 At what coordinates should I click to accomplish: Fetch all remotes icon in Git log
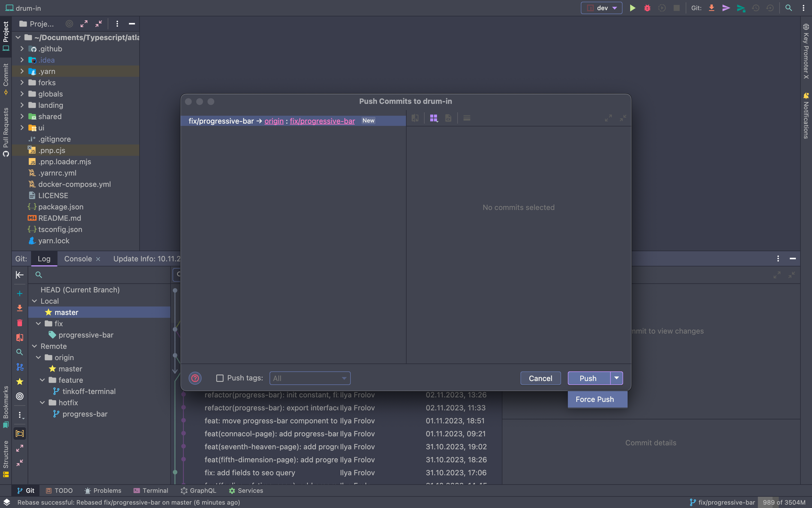[20, 367]
